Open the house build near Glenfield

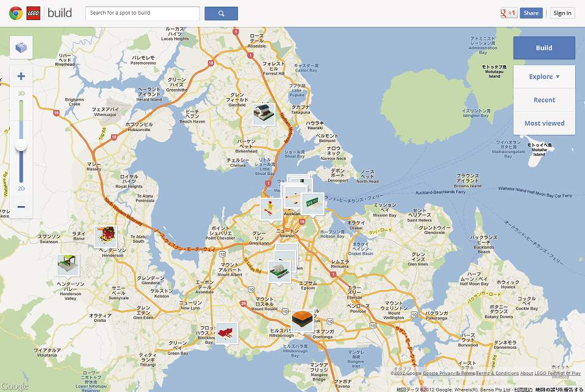pyautogui.click(x=264, y=113)
